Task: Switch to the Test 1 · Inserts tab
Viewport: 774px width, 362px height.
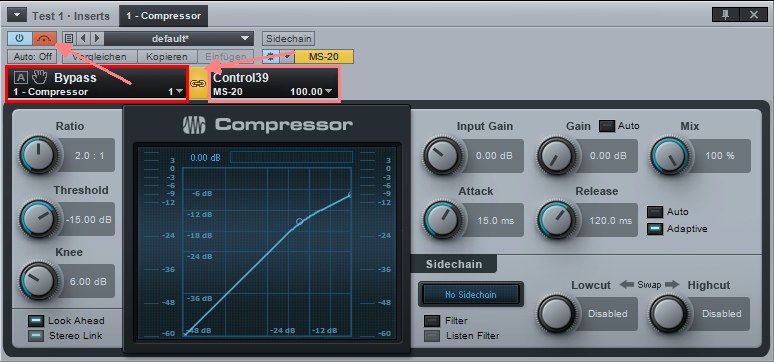Action: tap(71, 16)
